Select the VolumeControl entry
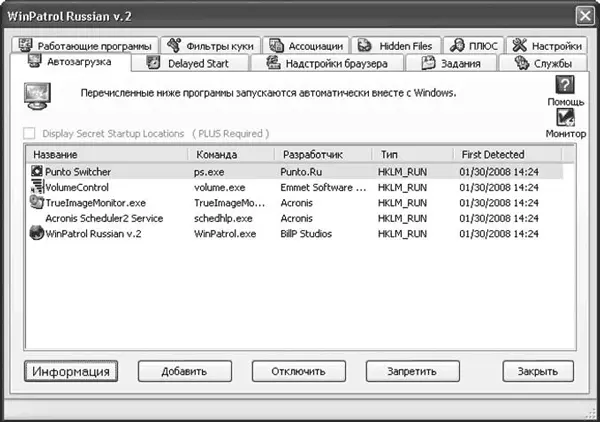 [295, 187]
